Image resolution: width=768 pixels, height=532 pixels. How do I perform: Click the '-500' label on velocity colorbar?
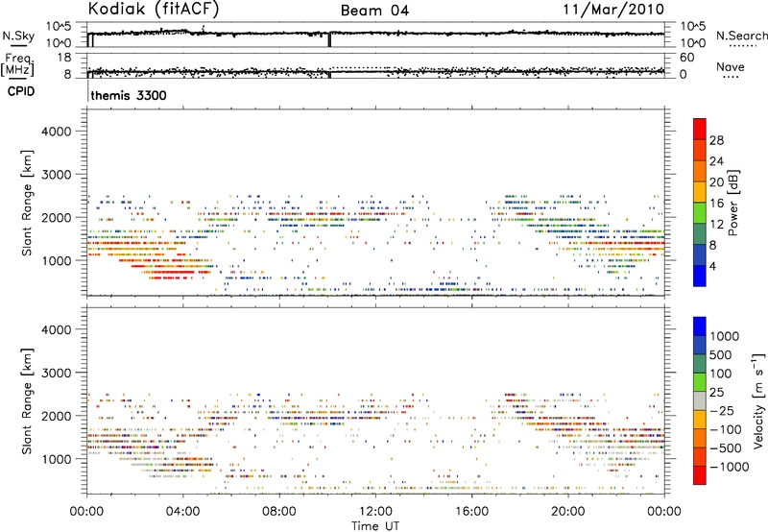pos(726,448)
